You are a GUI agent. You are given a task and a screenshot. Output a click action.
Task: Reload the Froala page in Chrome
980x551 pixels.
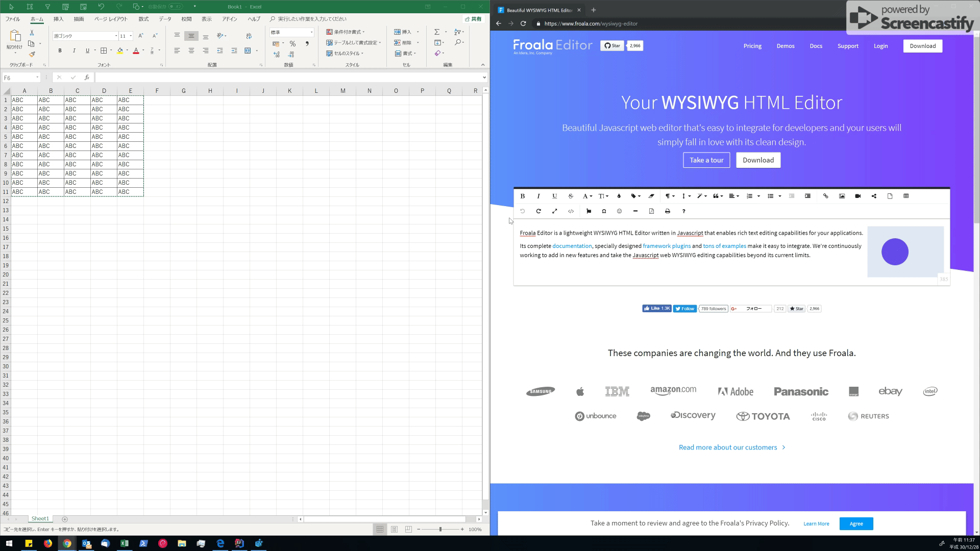click(523, 23)
